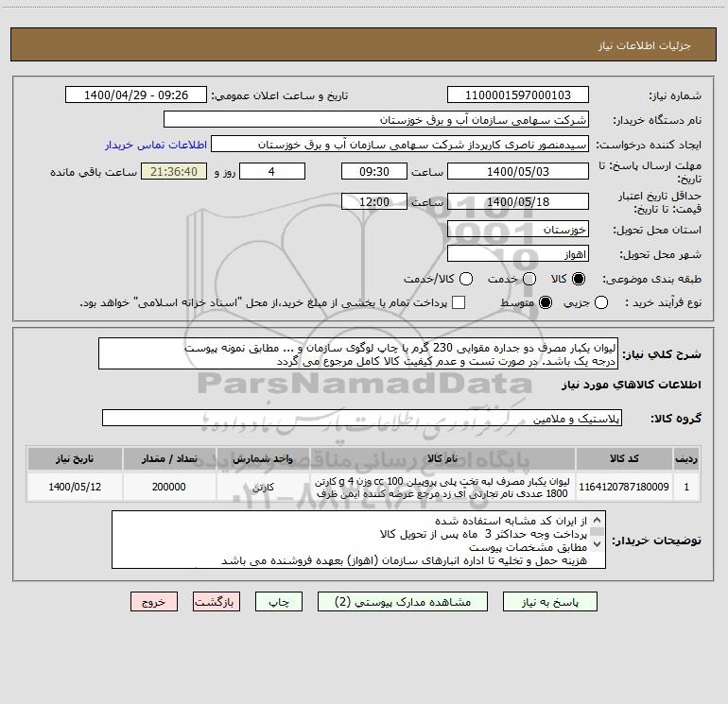The height and width of the screenshot is (704, 728).
Task: Click the buyer organization name field
Action: point(376,120)
